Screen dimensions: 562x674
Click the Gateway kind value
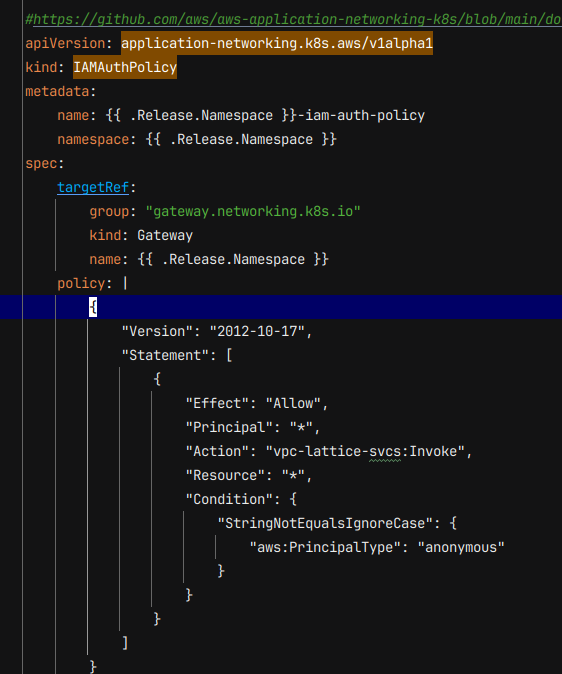coord(165,236)
